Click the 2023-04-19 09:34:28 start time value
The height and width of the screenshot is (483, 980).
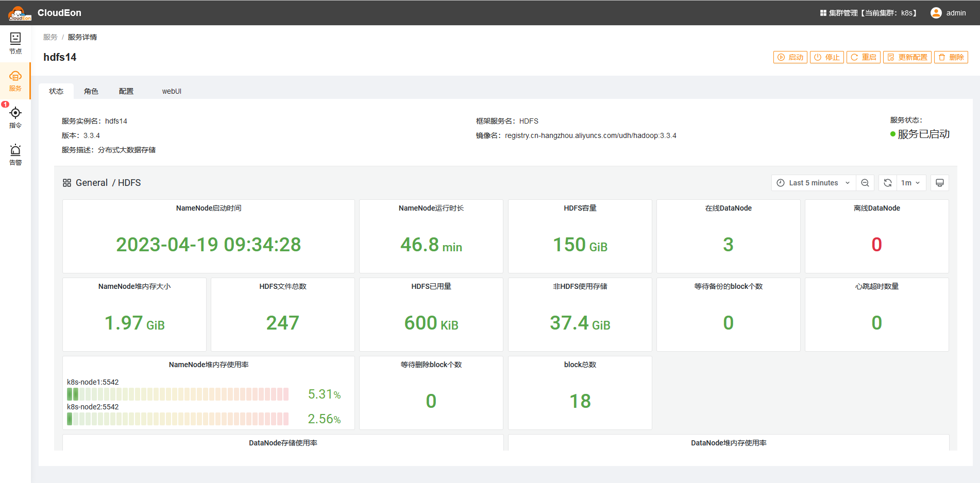209,245
